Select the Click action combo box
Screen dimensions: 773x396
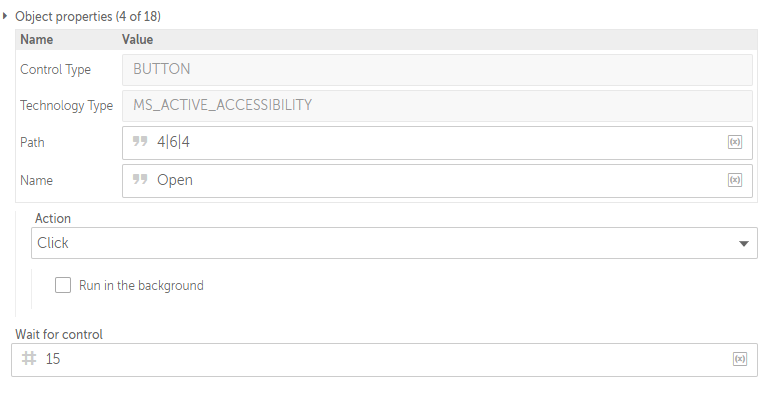pyautogui.click(x=394, y=243)
